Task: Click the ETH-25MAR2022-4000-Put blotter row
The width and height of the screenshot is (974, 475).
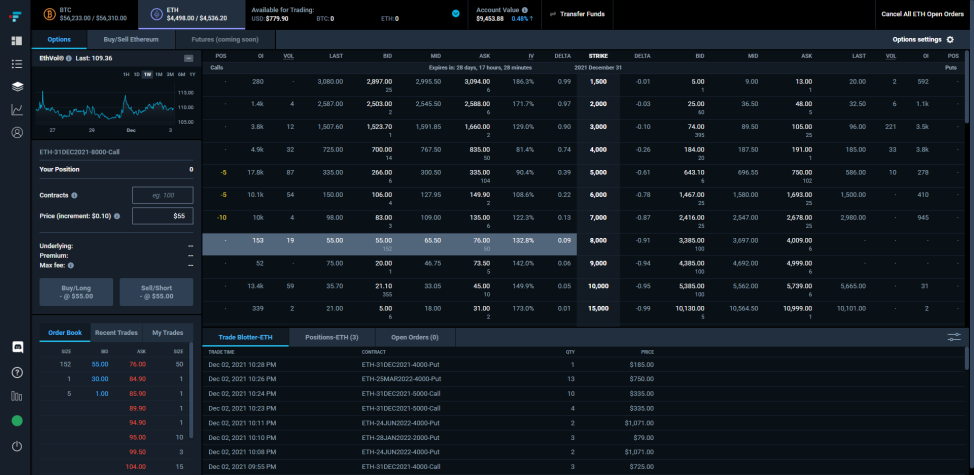Action: click(585, 379)
